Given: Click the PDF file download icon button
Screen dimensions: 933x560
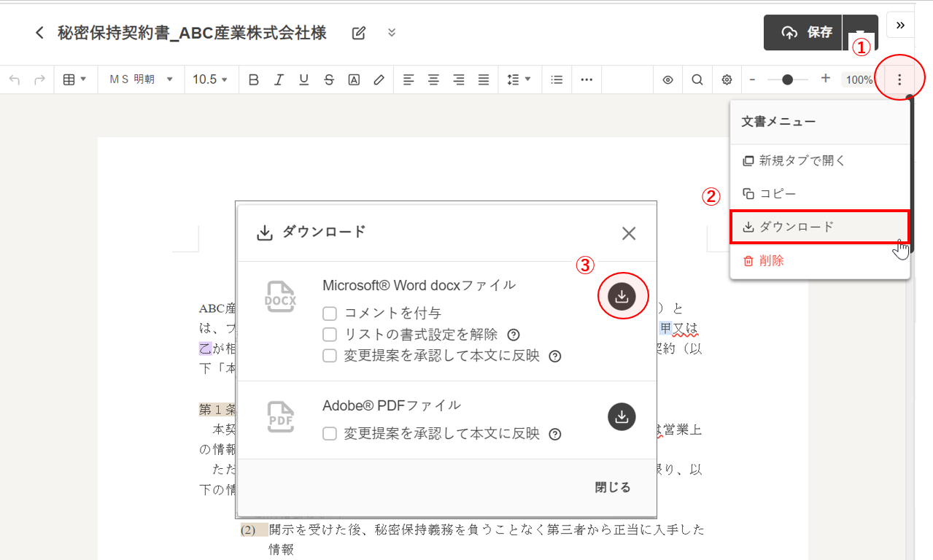Looking at the screenshot, I should pos(622,416).
